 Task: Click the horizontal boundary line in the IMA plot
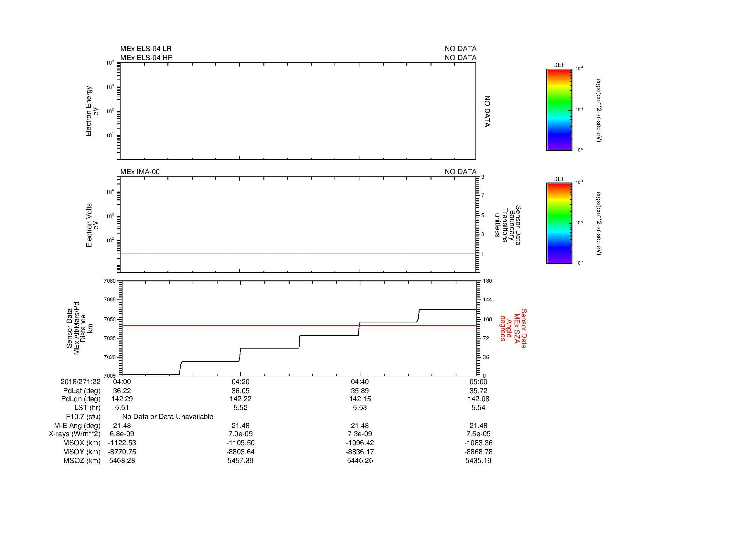(298, 254)
